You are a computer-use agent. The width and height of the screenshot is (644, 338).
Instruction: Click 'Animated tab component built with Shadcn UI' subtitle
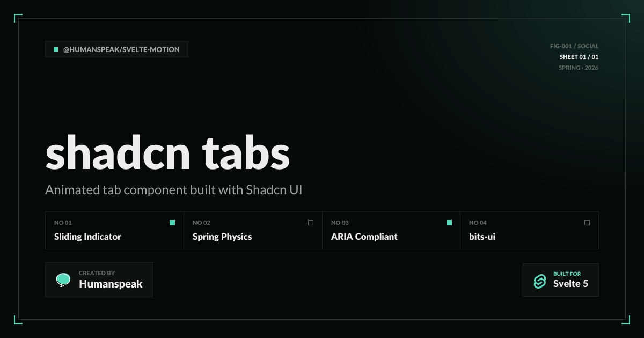pyautogui.click(x=174, y=190)
